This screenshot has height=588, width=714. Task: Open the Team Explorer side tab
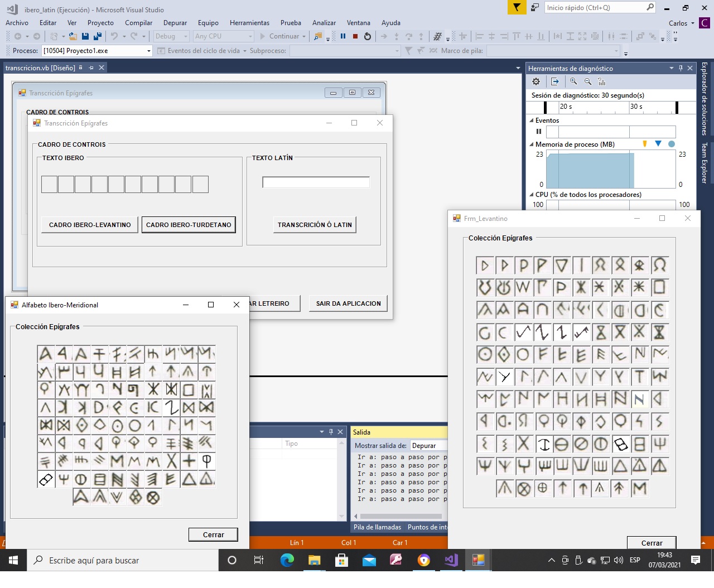705,163
